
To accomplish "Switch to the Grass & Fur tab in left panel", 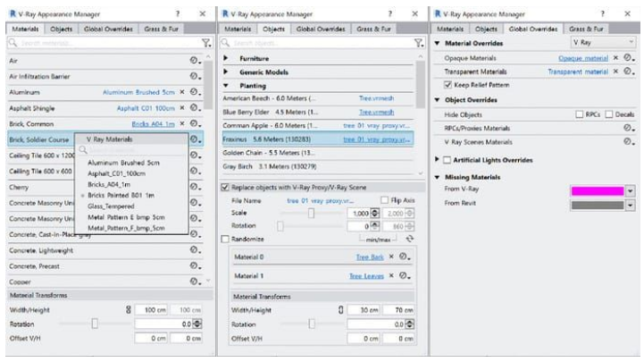I will (163, 29).
